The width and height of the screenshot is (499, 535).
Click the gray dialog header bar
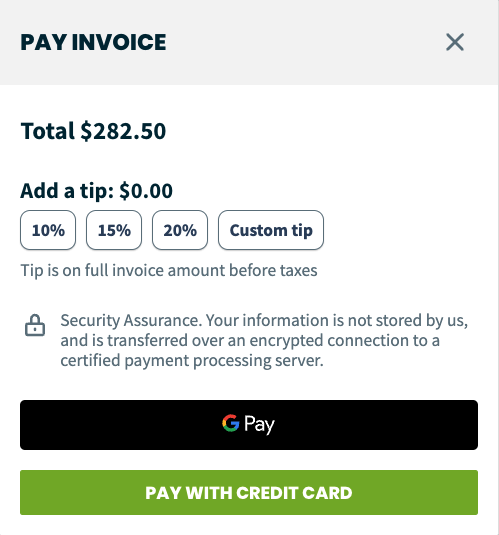click(249, 42)
